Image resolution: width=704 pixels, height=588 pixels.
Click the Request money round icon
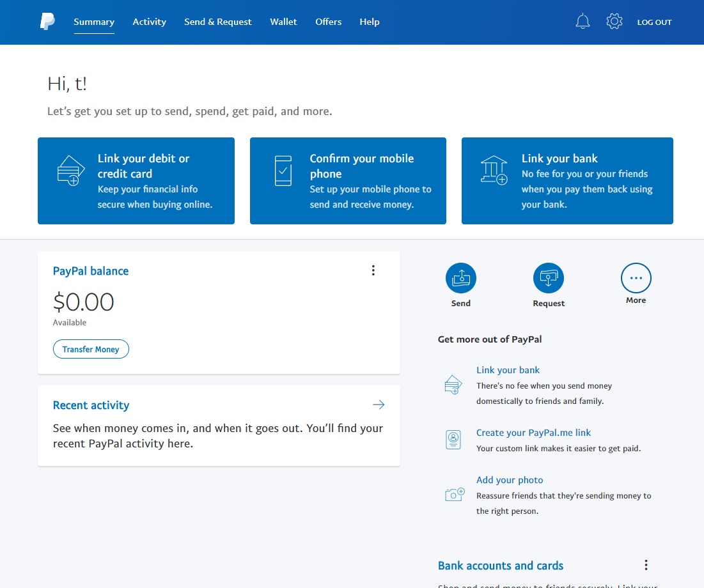click(x=548, y=278)
